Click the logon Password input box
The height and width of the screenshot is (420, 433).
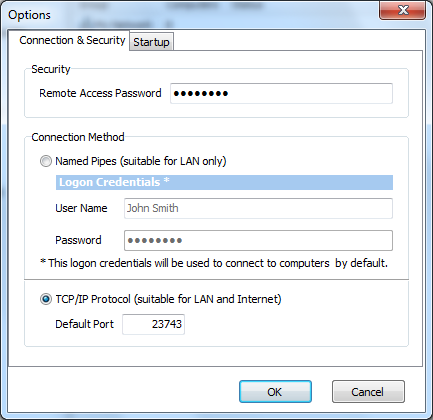click(258, 240)
